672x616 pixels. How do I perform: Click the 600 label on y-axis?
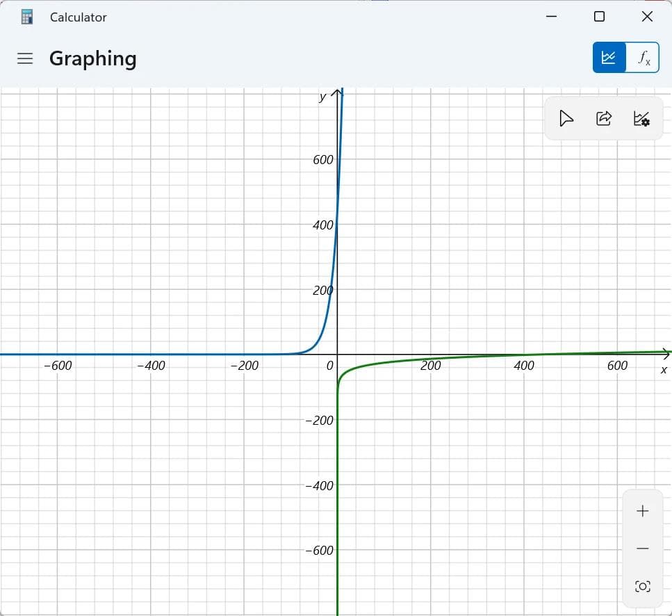pos(323,160)
